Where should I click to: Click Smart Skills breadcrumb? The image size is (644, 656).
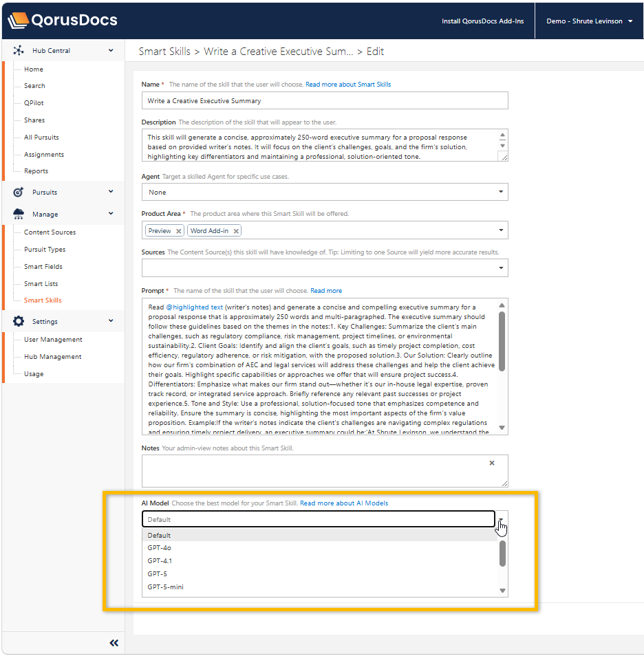164,52
